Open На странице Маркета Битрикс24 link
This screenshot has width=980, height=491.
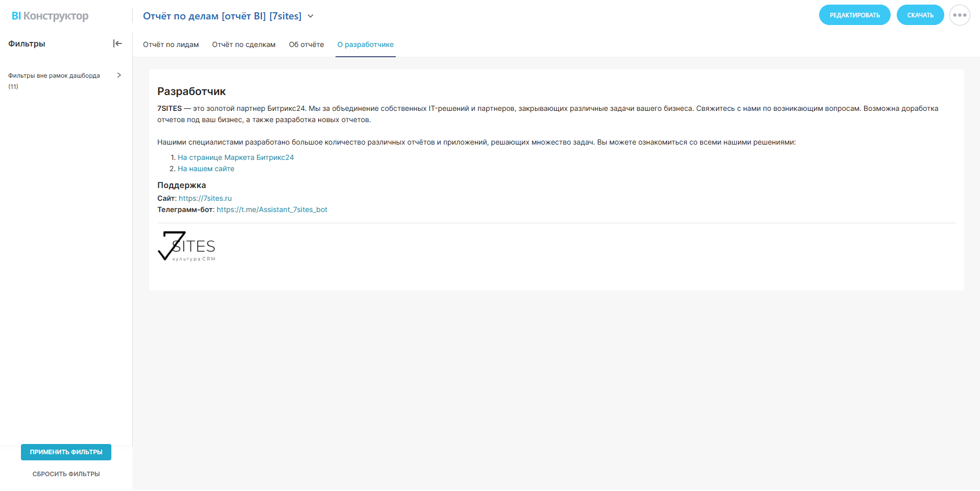[x=236, y=157]
